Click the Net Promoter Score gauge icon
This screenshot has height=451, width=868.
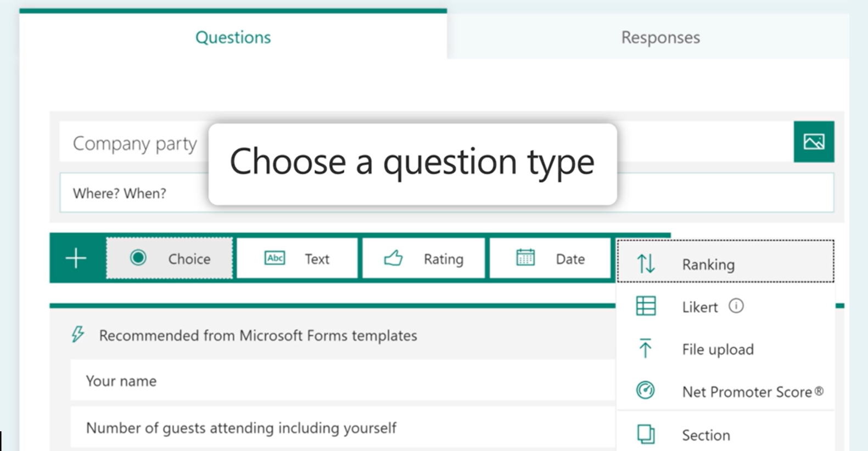click(x=646, y=391)
